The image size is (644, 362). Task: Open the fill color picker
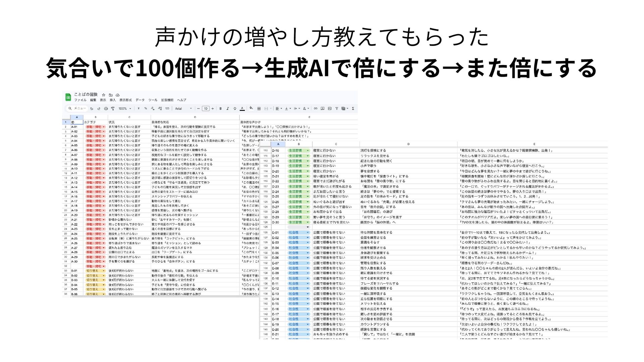point(251,108)
